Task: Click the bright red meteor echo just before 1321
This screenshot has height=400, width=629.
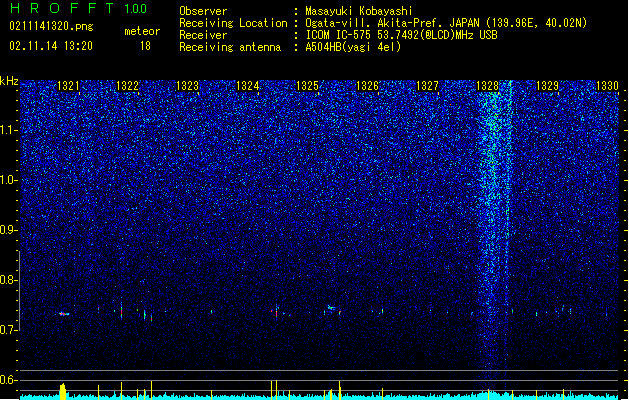Action: click(63, 314)
